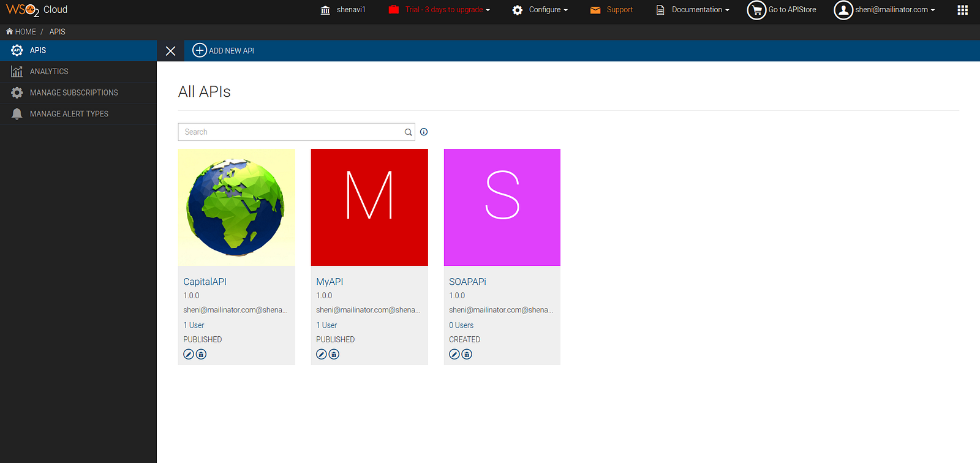980x463 pixels.
Task: Edit the MyAPI with pencil icon
Action: pyautogui.click(x=322, y=354)
